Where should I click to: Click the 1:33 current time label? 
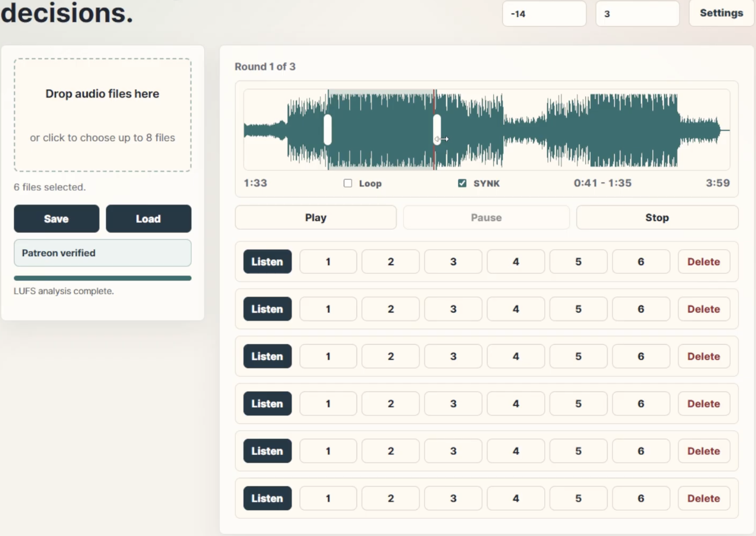pyautogui.click(x=255, y=183)
